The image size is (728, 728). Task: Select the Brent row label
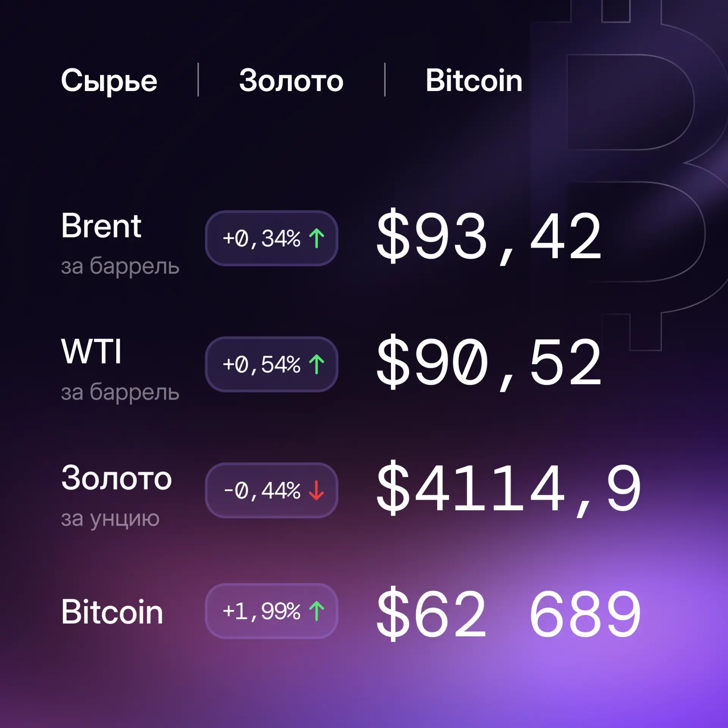(x=101, y=226)
